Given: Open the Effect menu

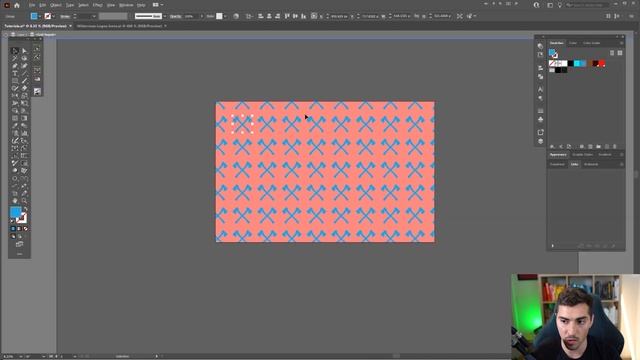Looking at the screenshot, I should [x=98, y=5].
